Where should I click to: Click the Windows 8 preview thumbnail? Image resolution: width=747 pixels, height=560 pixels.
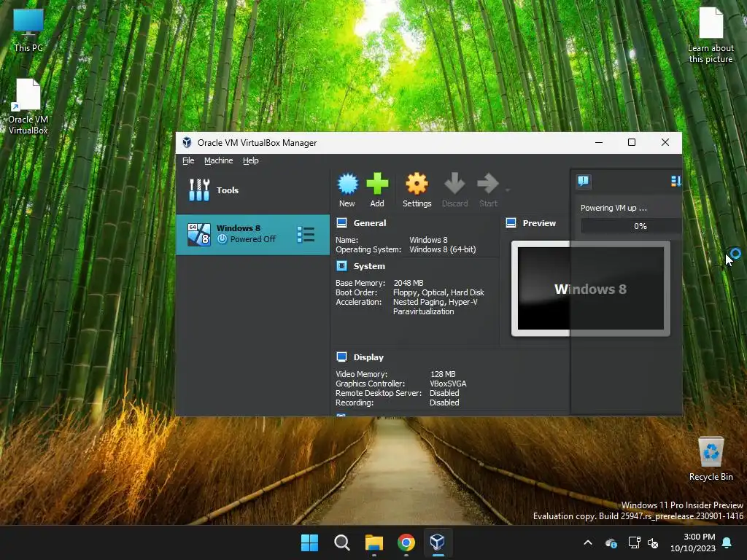pos(591,289)
